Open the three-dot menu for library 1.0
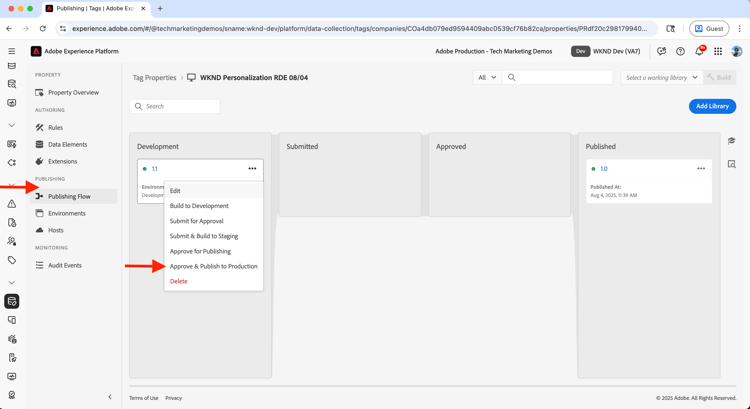Viewport: 750px width, 409px height. pyautogui.click(x=701, y=168)
